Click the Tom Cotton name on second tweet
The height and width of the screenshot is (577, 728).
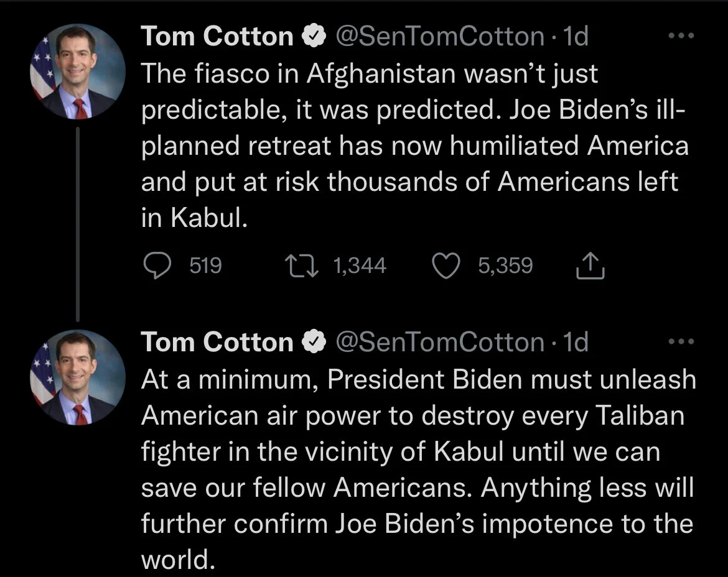(217, 342)
